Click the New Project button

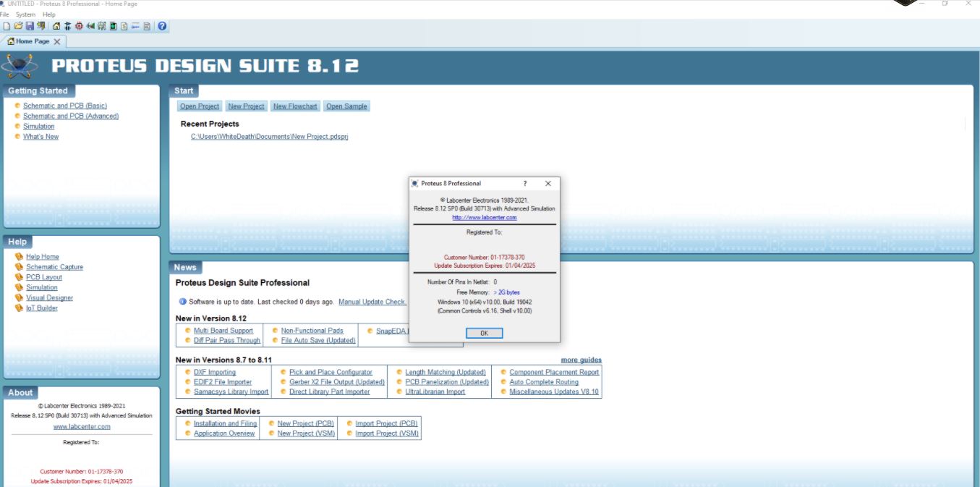(246, 106)
